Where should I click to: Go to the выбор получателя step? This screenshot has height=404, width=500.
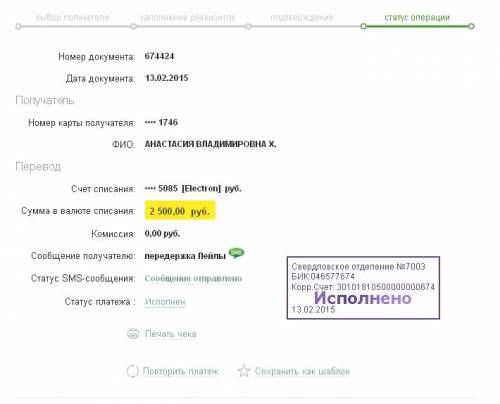tap(72, 17)
